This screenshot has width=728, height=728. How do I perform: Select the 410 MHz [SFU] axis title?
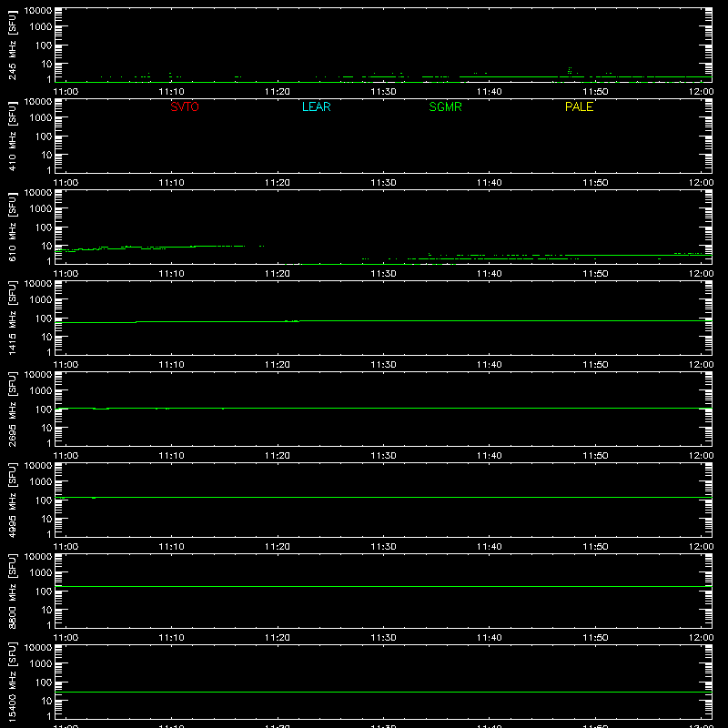click(x=13, y=136)
